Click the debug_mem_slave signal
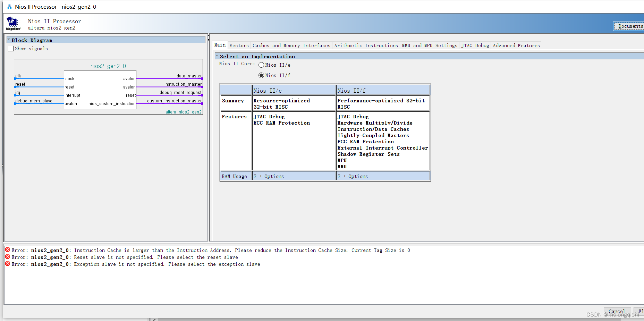The height and width of the screenshot is (321, 644). pos(34,101)
